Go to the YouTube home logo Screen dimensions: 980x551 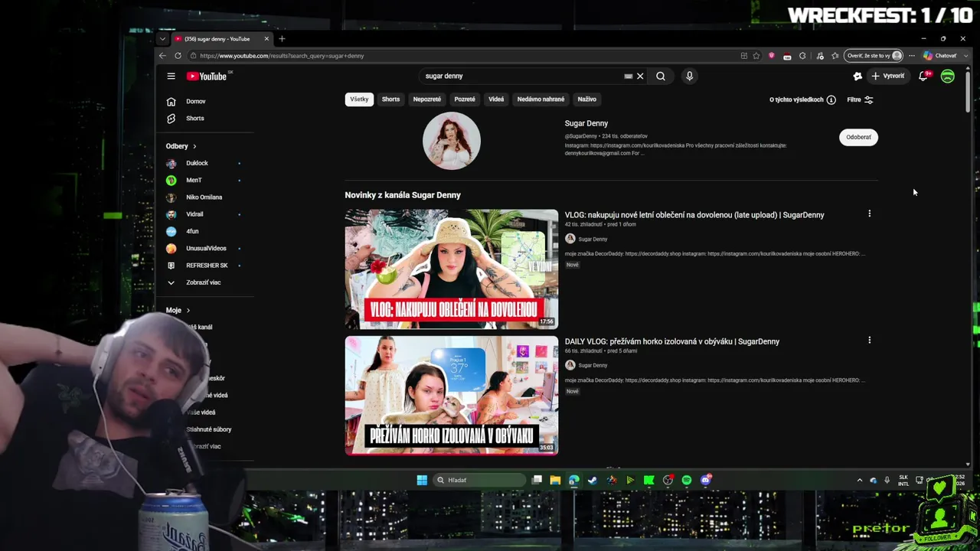coord(207,76)
